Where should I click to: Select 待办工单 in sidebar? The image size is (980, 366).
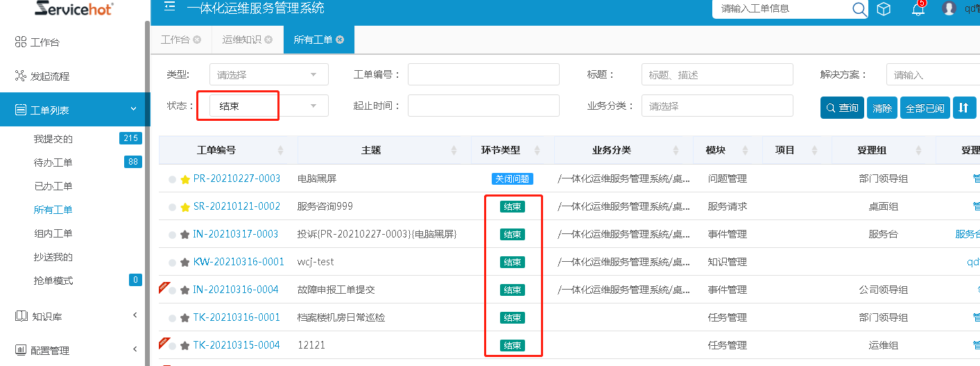click(x=53, y=163)
